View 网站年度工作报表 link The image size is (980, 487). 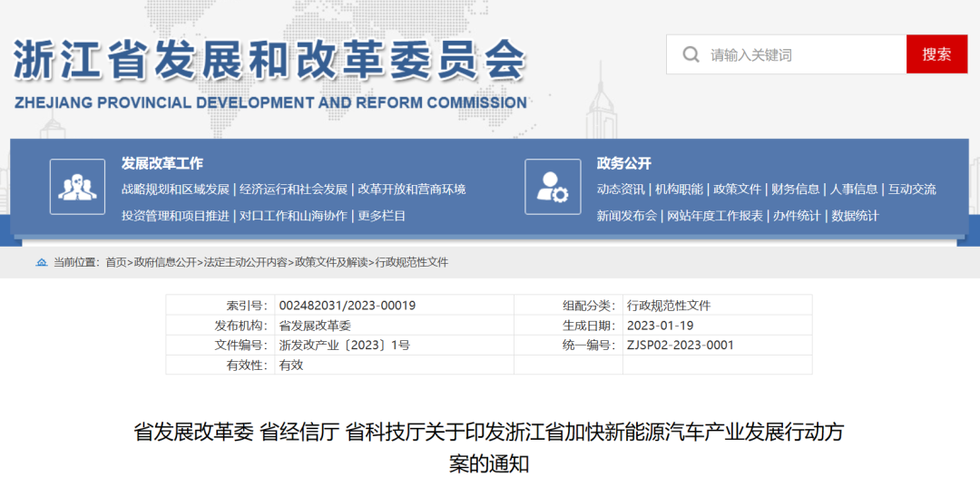[715, 216]
